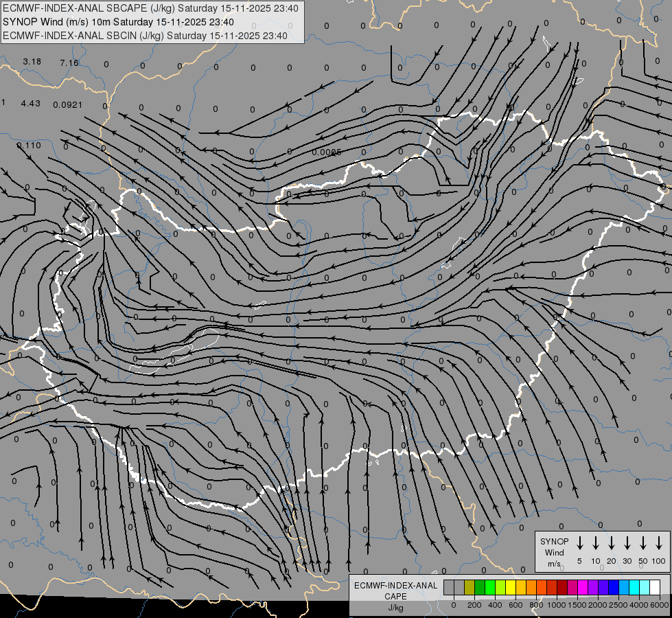Select the white CAPE swatch
This screenshot has width=672, height=618.
655,587
